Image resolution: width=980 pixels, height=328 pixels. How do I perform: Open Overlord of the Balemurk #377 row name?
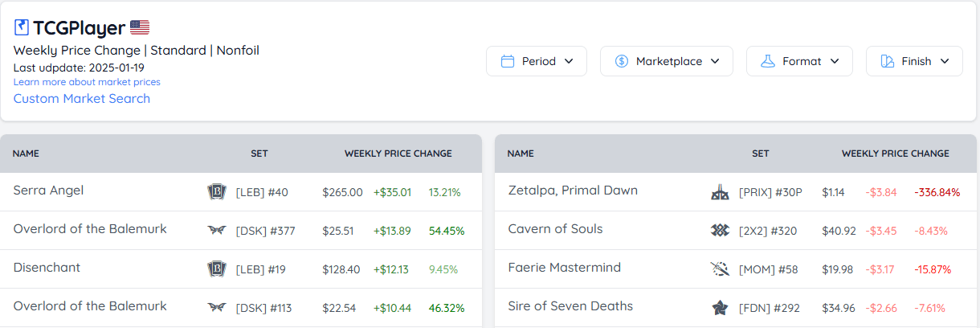point(90,229)
